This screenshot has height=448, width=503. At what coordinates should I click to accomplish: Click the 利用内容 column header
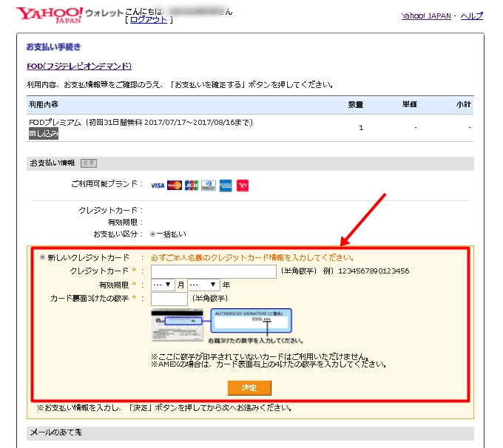(x=44, y=104)
